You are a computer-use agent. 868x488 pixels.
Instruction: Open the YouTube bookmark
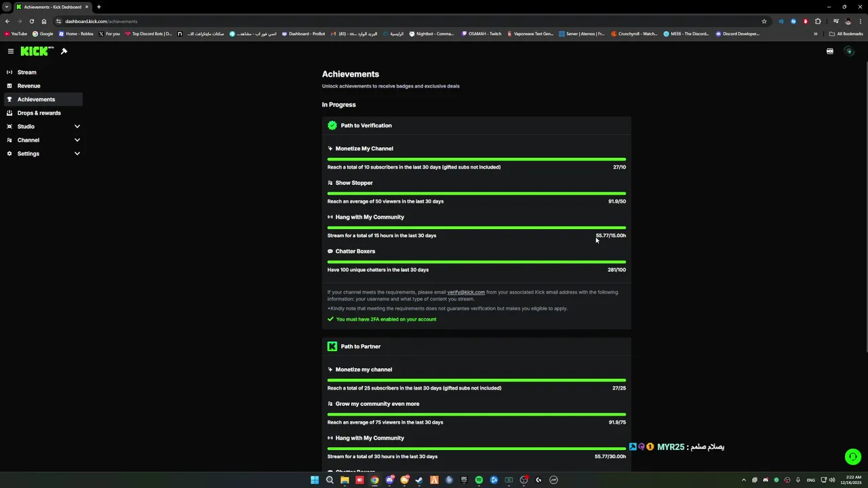(16, 34)
